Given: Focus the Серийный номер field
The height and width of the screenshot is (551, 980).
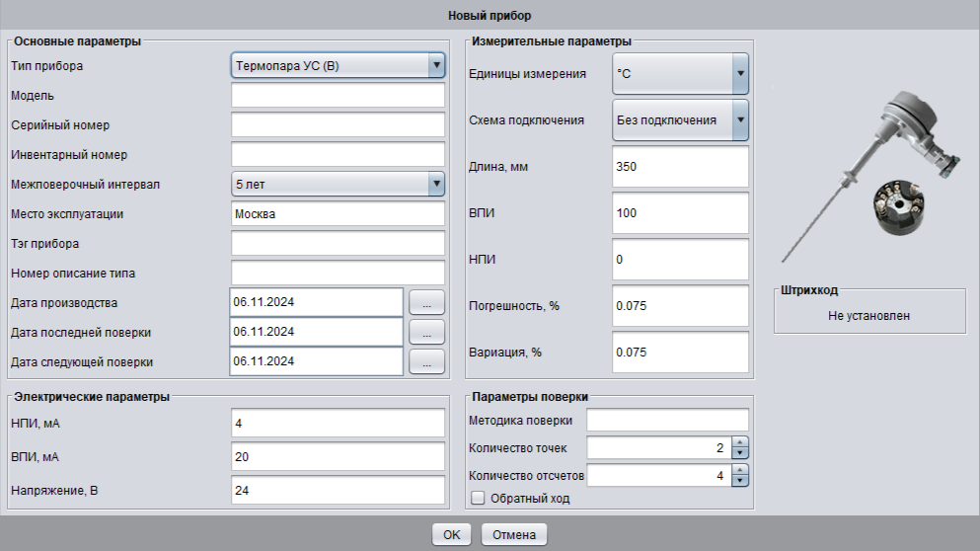Looking at the screenshot, I should coord(338,125).
